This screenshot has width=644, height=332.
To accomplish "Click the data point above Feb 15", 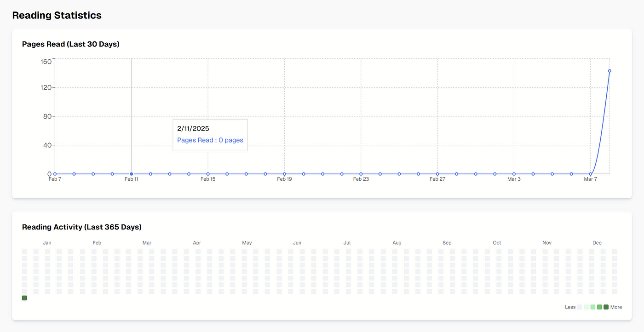I will (208, 174).
